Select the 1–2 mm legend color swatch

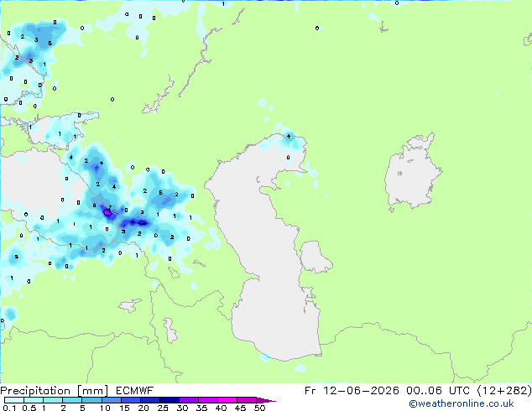point(53,400)
